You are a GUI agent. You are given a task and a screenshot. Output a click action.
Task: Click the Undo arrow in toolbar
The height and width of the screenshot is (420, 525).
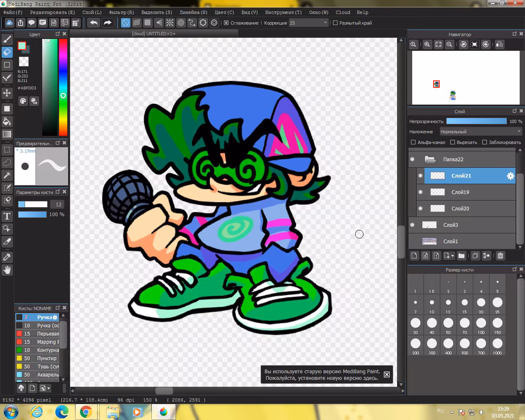pyautogui.click(x=94, y=23)
